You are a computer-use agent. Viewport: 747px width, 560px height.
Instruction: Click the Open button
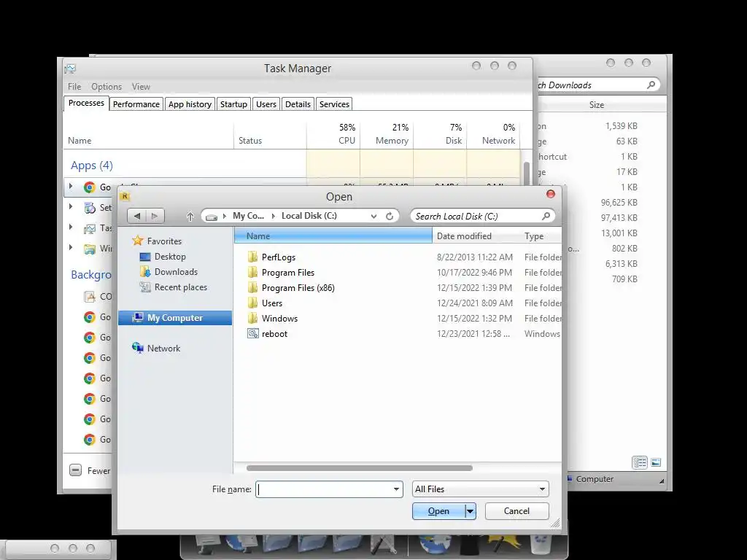438,511
